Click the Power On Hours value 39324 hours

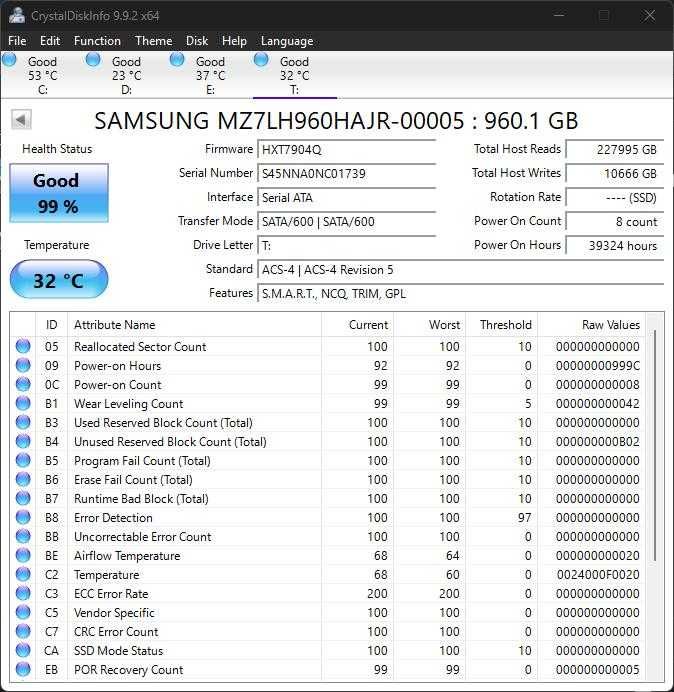(615, 245)
